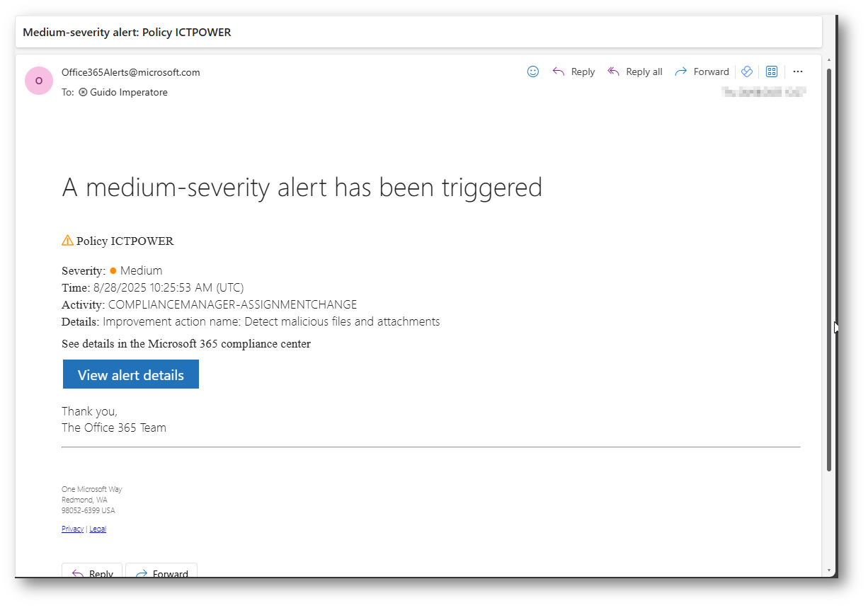Viewport: 868px width, 608px height.
Task: Open the More actions ellipsis menu
Action: pyautogui.click(x=798, y=71)
